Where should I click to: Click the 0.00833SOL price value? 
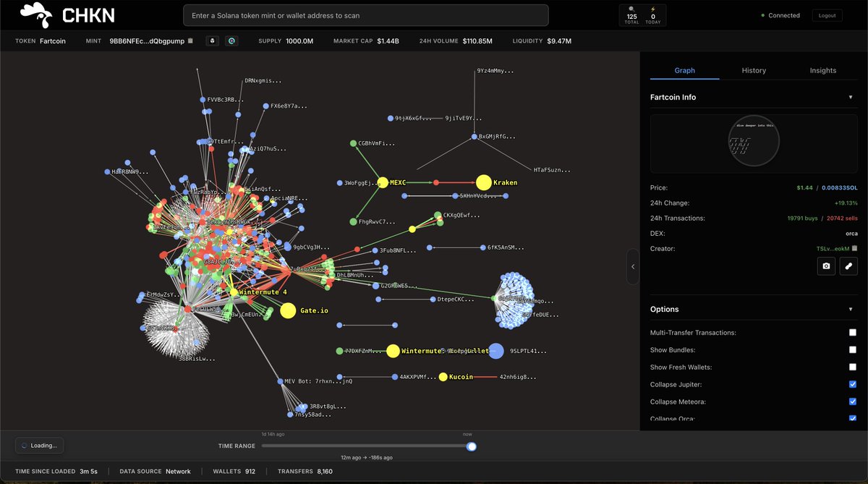tap(839, 187)
